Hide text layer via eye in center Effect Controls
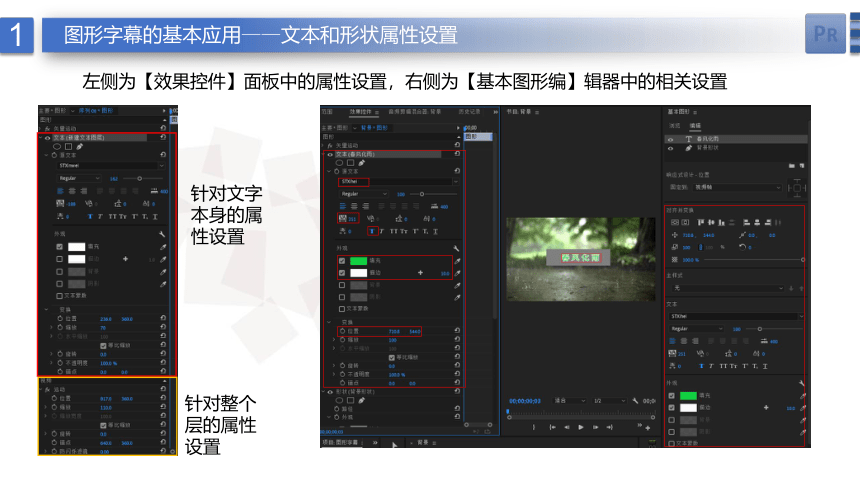Screen dimensions: 860x484 330,155
